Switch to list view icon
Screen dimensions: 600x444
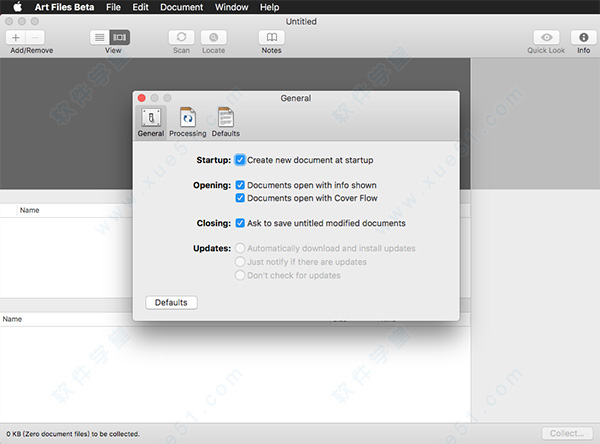point(100,38)
